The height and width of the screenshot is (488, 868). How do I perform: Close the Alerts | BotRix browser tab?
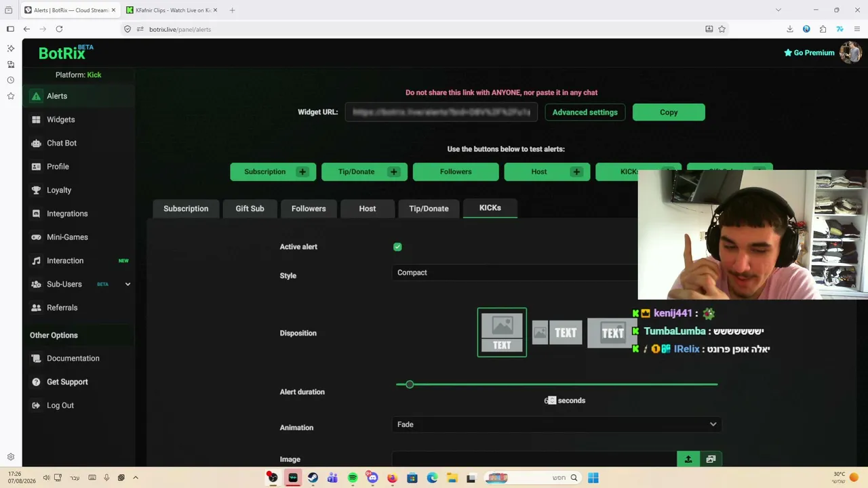tap(113, 10)
